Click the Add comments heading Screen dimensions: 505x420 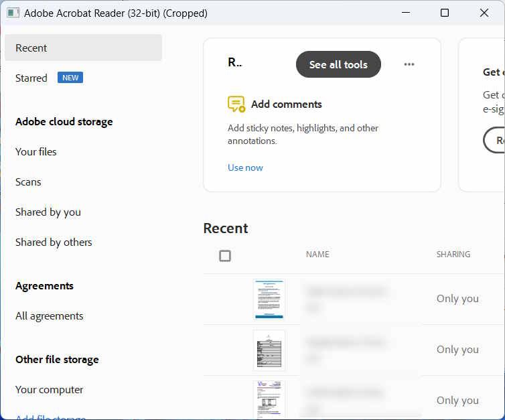click(286, 104)
